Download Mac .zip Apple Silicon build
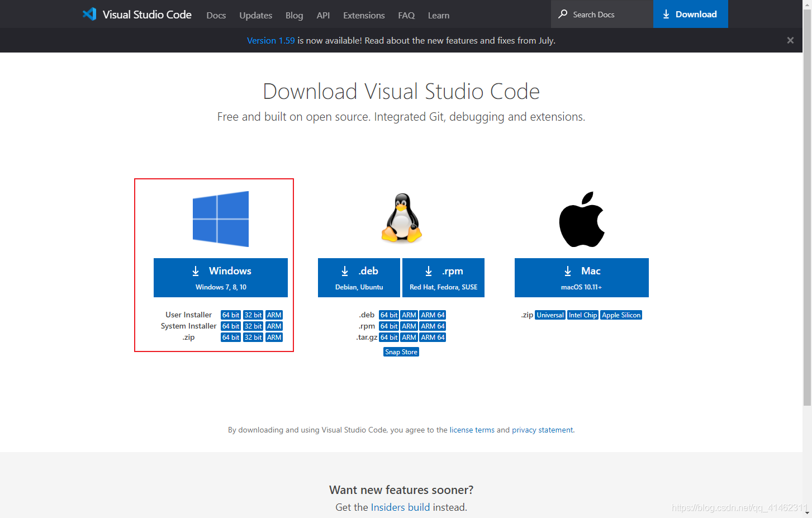The width and height of the screenshot is (812, 518). 621,315
